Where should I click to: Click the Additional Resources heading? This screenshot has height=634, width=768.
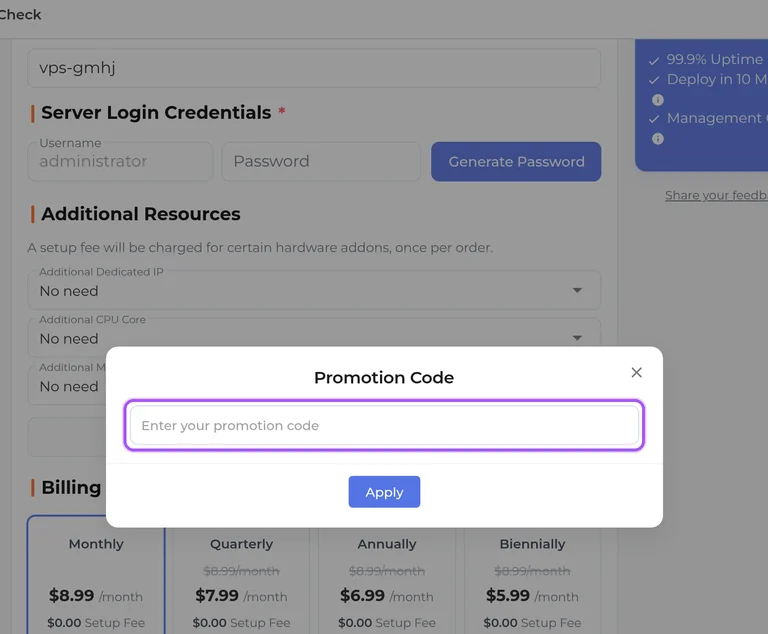point(141,214)
